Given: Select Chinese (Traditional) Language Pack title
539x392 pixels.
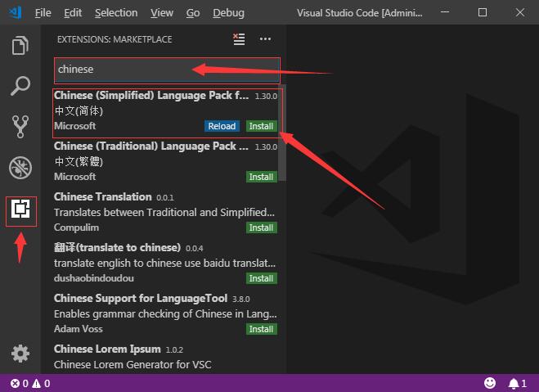Looking at the screenshot, I should (x=151, y=146).
